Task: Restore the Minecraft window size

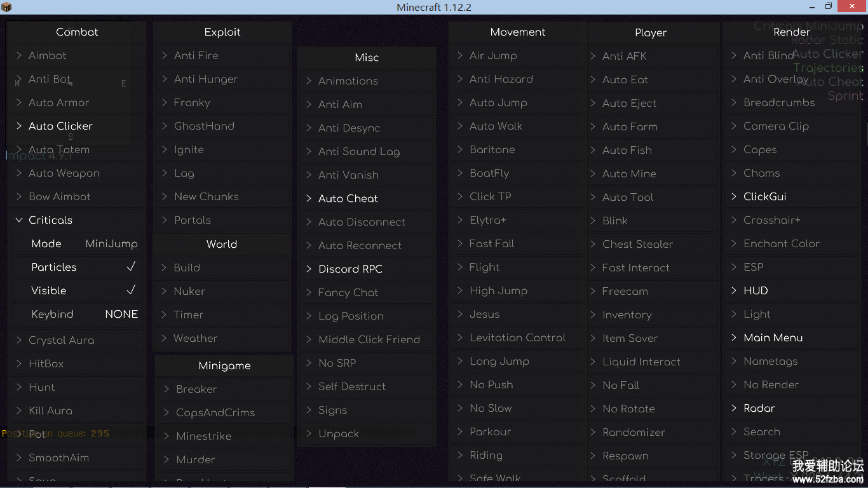Action: click(x=828, y=6)
